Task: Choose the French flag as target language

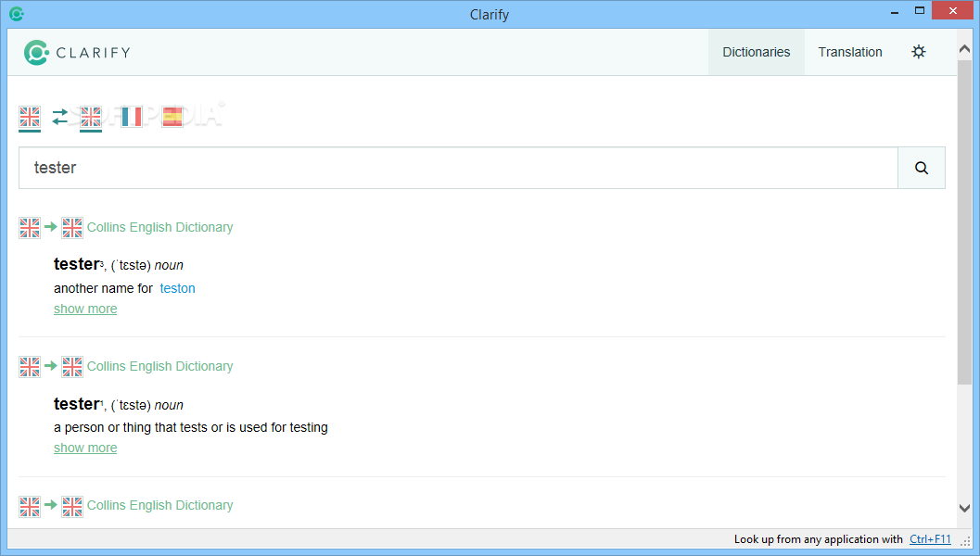Action: tap(132, 117)
